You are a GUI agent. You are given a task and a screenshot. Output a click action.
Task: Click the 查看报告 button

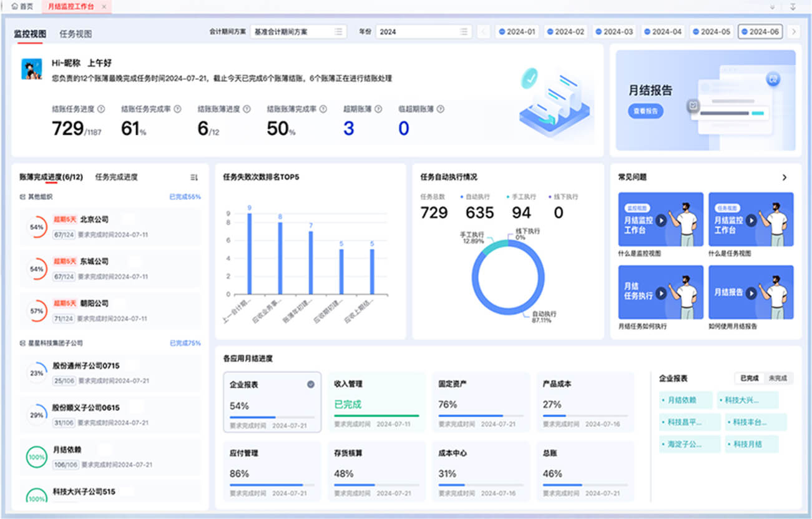tap(645, 111)
